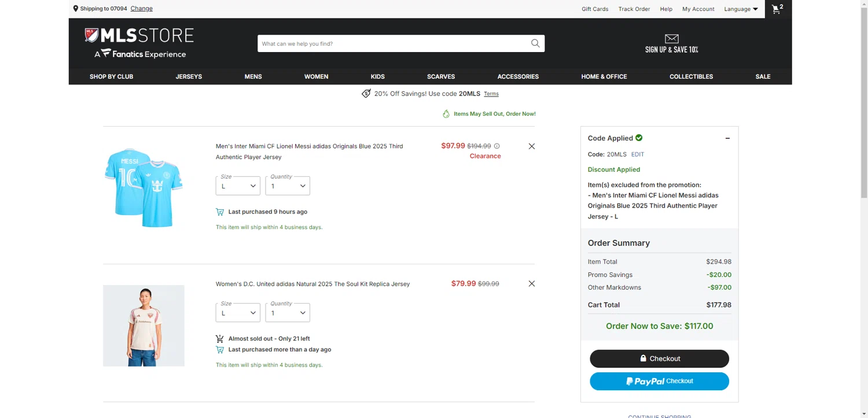
Task: Open D.C. United jersey product title link
Action: (x=312, y=284)
